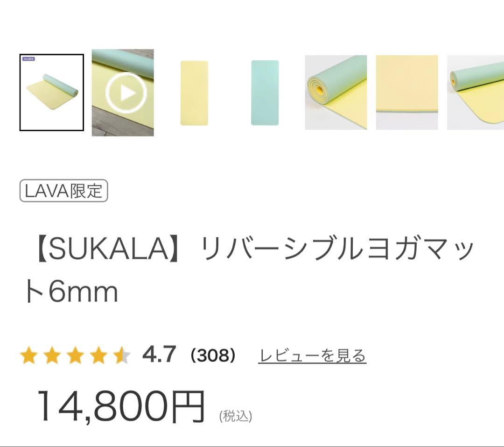Screen dimensions: 504x447
Task: Select the first yoga mat thumbnail
Action: coord(51,91)
